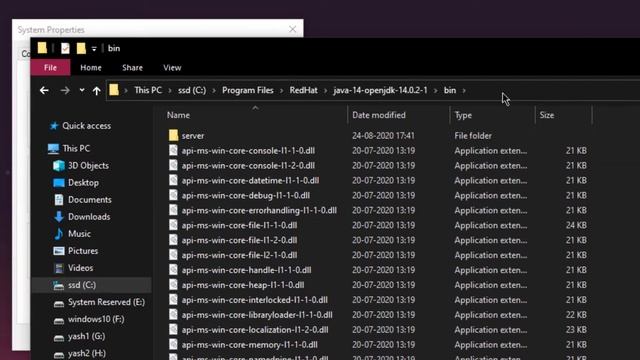Select api-ms-win-core-memory-l1-1-0.dll file
Screen dimensions: 640x360
[x=249, y=345]
